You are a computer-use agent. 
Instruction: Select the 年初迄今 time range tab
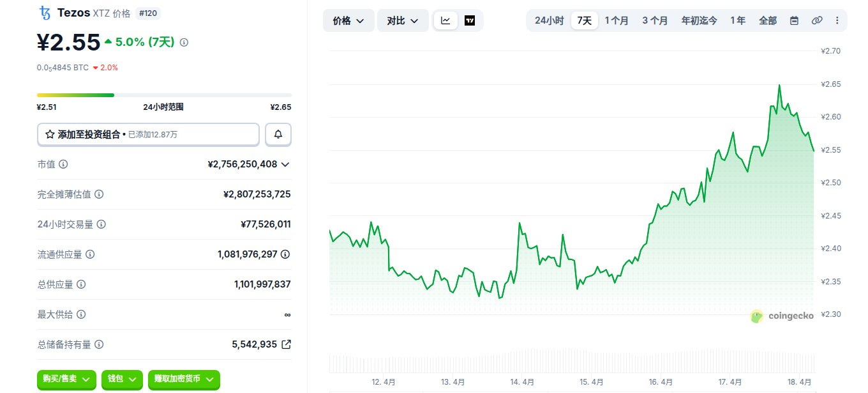point(699,20)
